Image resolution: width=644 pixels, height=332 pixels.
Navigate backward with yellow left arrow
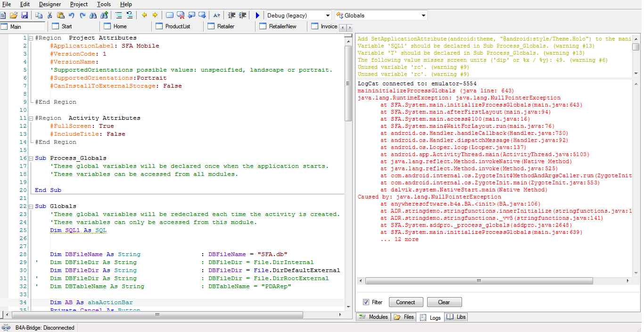coord(144,16)
